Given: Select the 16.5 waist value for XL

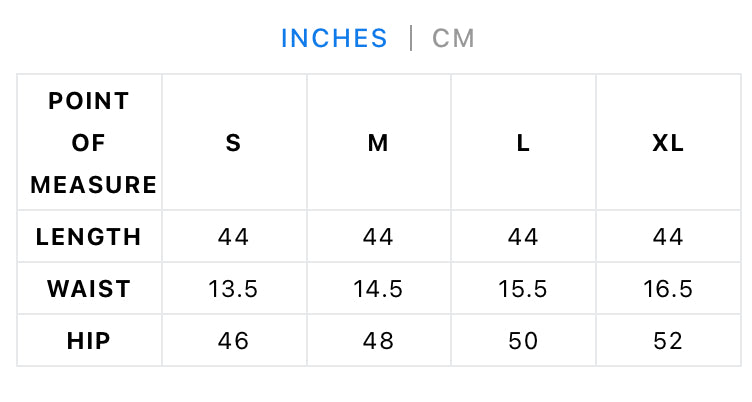Looking at the screenshot, I should [668, 289].
